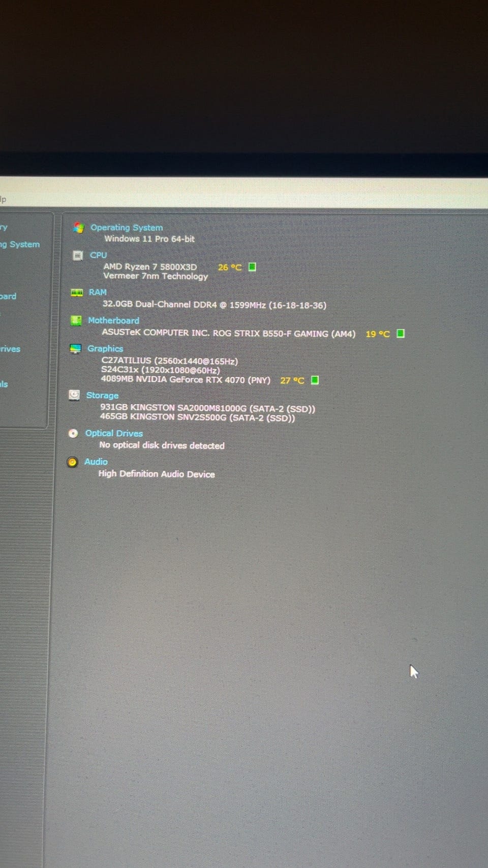Click the green CPU temperature indicator square
Screen dimensions: 488x868
coord(252,267)
